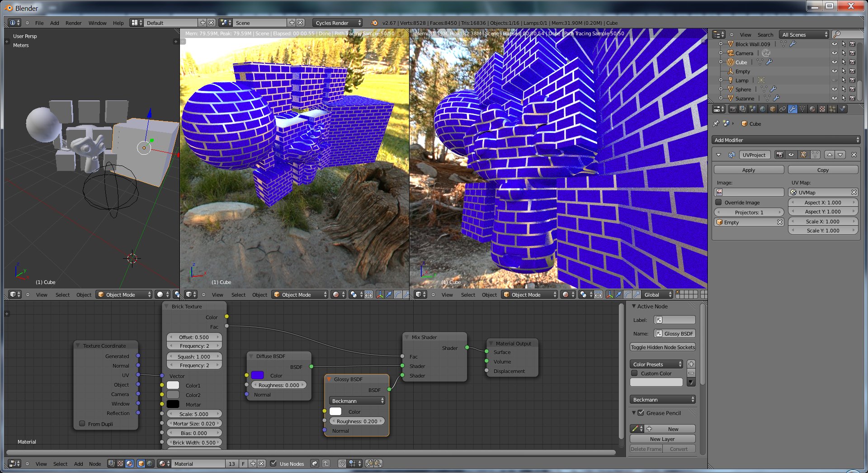
Task: Open the Add Modifier dropdown
Action: point(786,140)
